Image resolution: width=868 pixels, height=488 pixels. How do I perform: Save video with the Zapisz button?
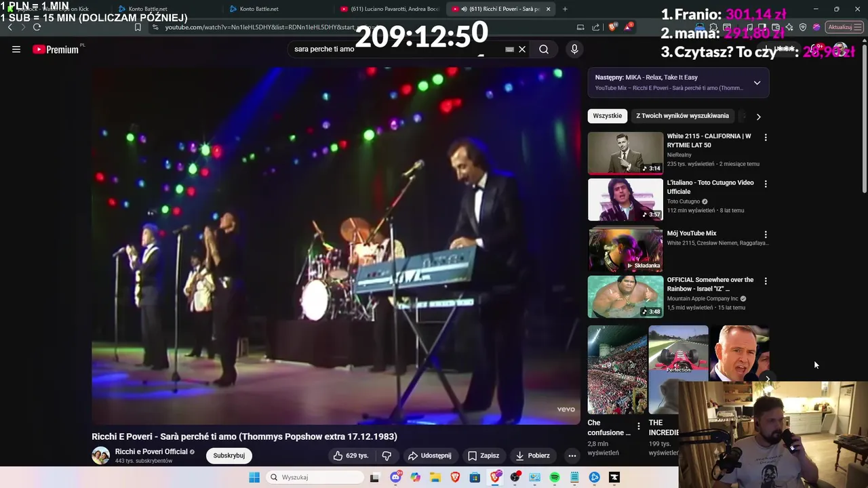(x=484, y=455)
